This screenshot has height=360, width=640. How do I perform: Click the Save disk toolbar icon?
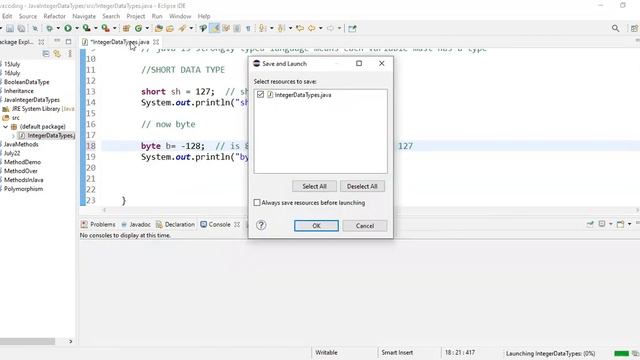(x=10, y=28)
